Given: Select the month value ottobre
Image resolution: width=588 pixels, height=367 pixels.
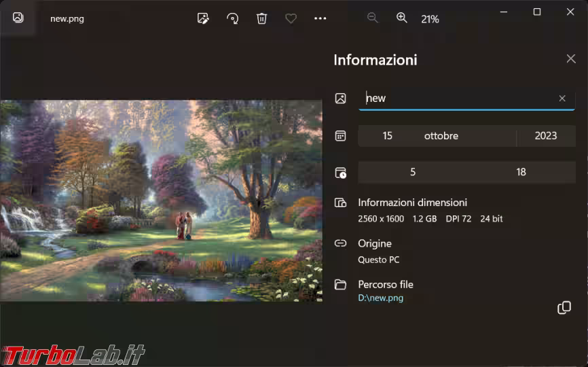Looking at the screenshot, I should click(x=441, y=135).
